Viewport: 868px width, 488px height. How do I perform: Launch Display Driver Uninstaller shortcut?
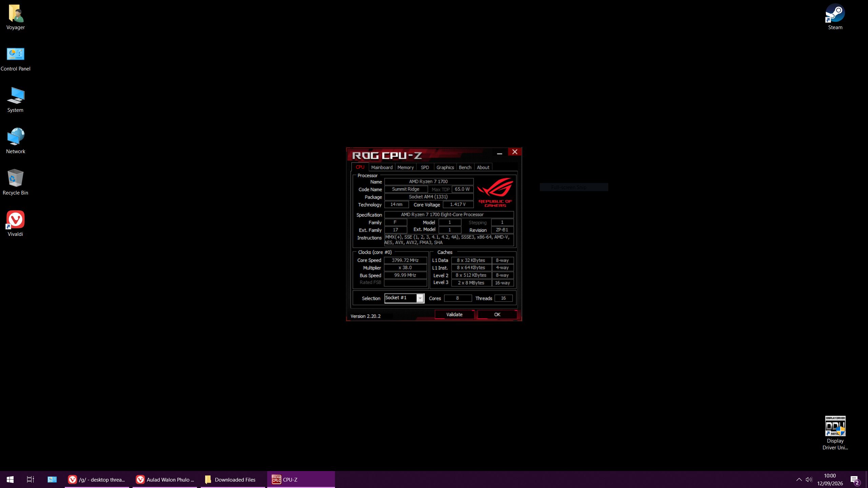pyautogui.click(x=835, y=433)
